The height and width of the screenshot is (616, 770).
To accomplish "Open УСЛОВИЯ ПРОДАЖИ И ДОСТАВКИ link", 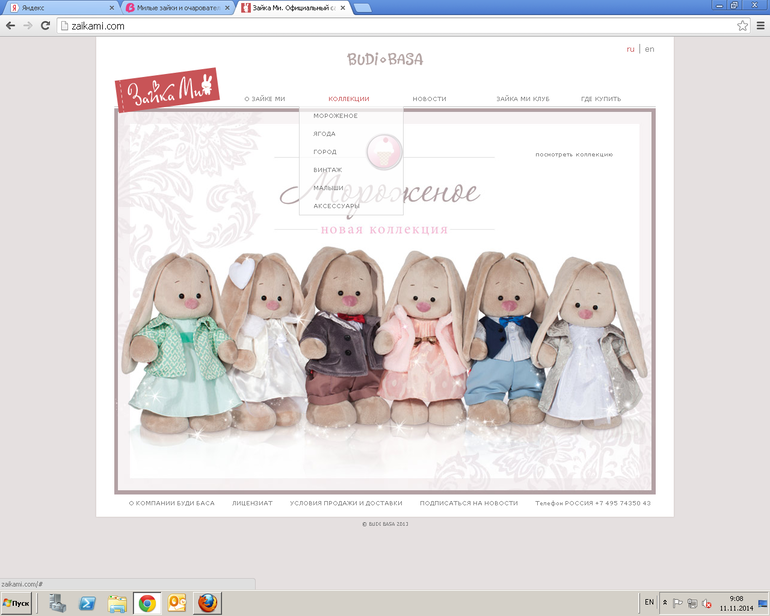I will [x=346, y=503].
